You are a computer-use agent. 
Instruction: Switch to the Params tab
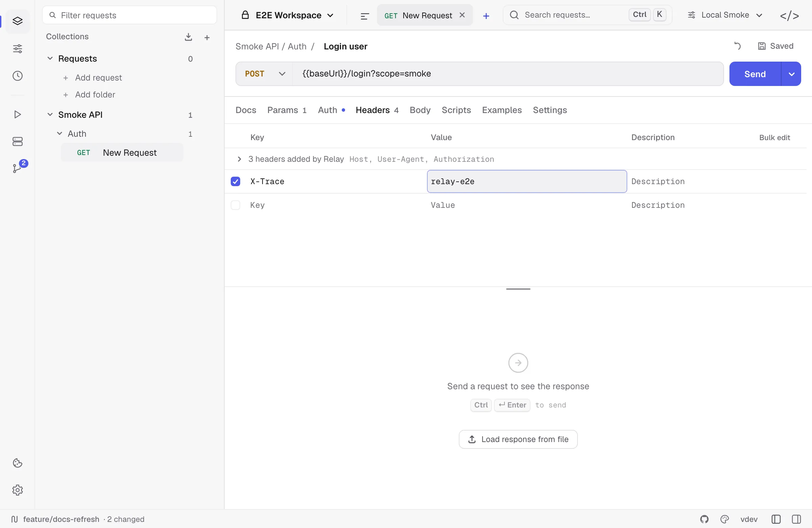pos(287,110)
